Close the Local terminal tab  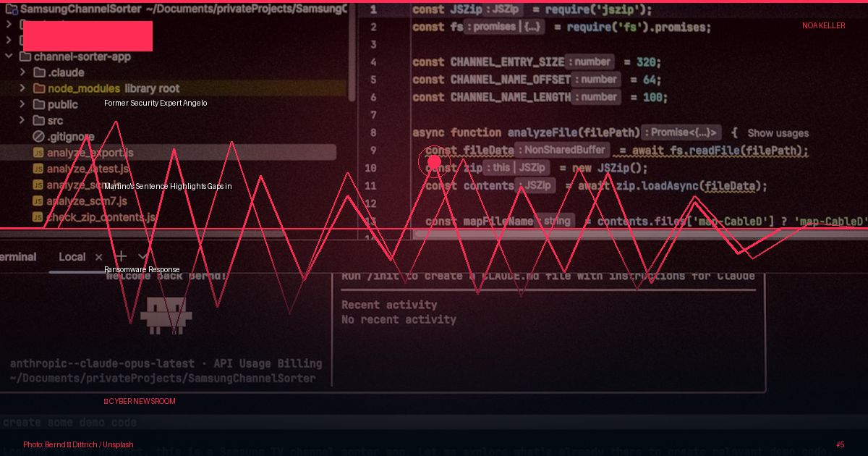[x=98, y=257]
